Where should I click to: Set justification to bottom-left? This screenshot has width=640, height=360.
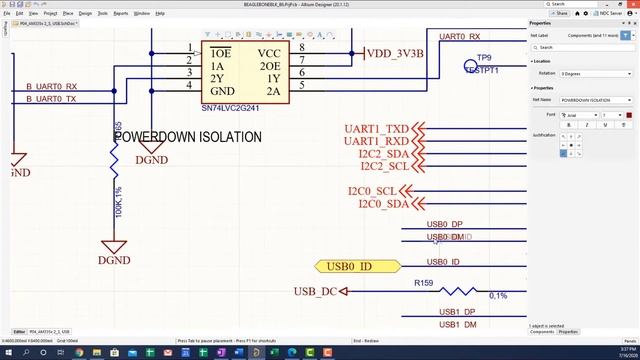tap(563, 153)
